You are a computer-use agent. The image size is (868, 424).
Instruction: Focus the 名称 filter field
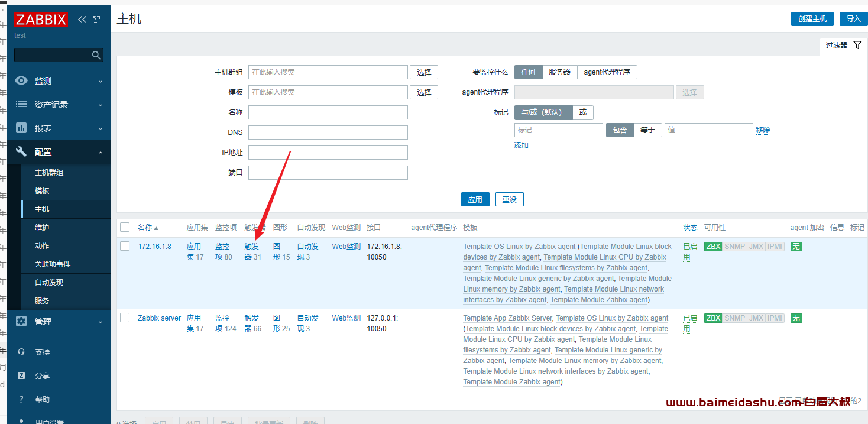click(x=328, y=112)
